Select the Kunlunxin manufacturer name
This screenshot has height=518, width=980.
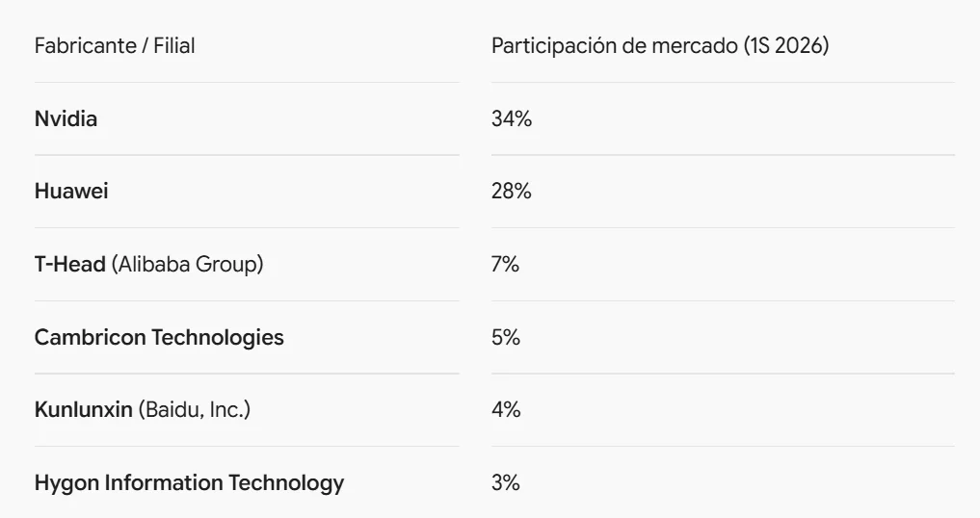[83, 410]
